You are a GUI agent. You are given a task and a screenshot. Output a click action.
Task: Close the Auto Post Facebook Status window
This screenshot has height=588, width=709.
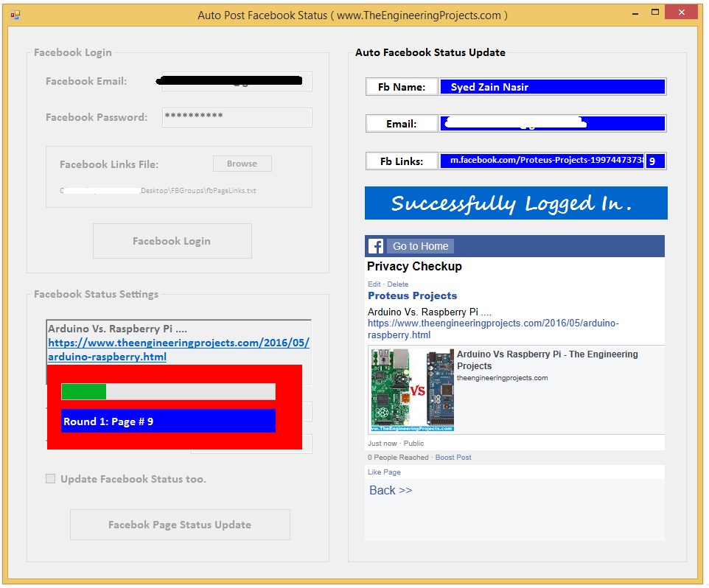coord(682,13)
